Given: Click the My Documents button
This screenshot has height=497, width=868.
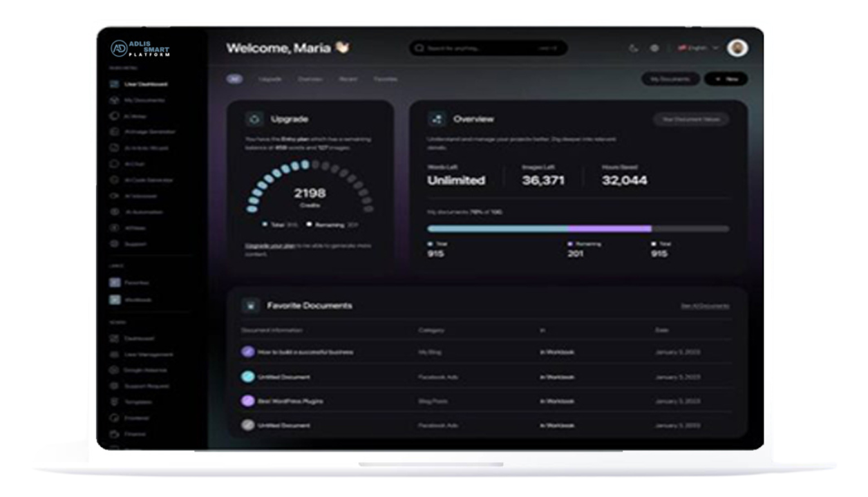Looking at the screenshot, I should tap(670, 79).
